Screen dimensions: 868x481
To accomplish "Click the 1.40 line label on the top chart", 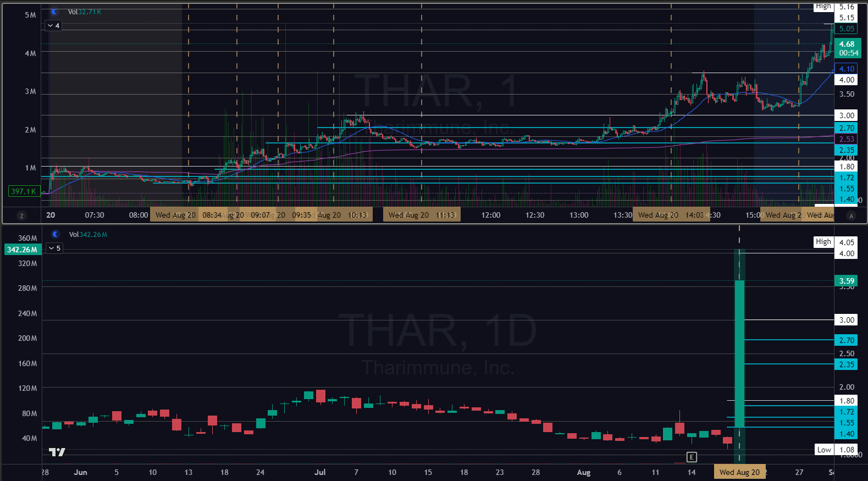I will [x=847, y=199].
